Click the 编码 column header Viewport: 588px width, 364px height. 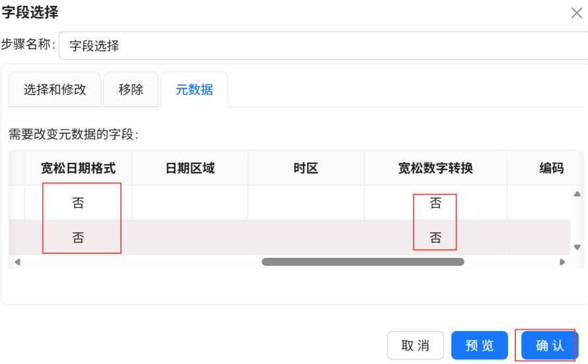(x=551, y=168)
